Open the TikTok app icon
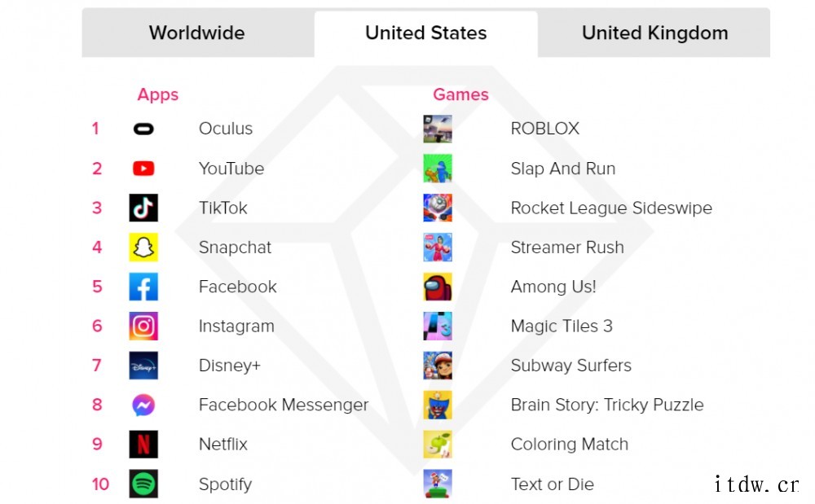The width and height of the screenshot is (815, 504). [x=143, y=208]
